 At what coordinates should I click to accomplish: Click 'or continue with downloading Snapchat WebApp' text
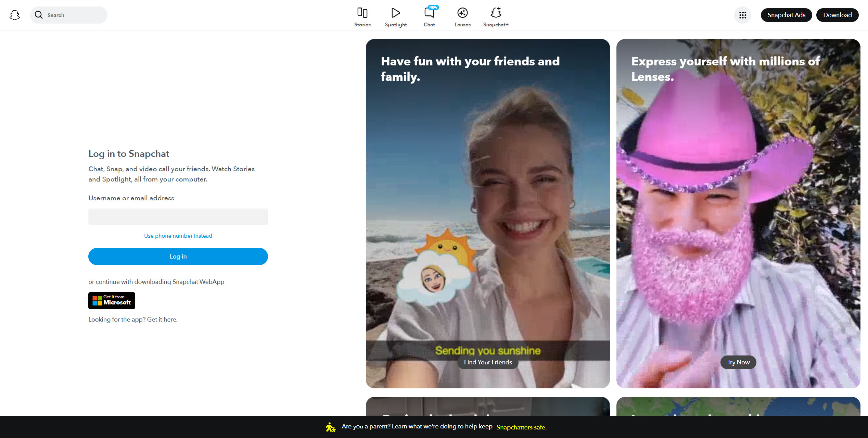pyautogui.click(x=156, y=282)
